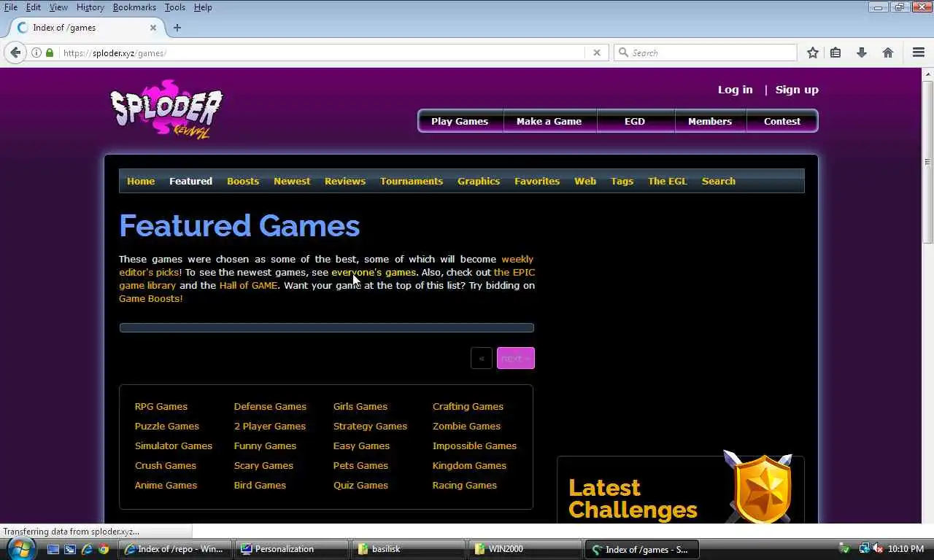The width and height of the screenshot is (934, 560).
Task: Click the everyone's games link
Action: pyautogui.click(x=374, y=272)
